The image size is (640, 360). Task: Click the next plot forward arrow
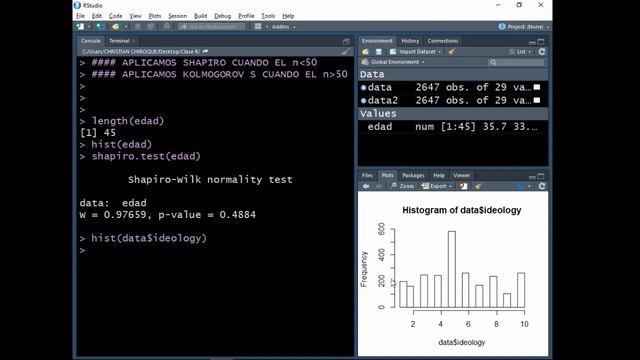378,186
